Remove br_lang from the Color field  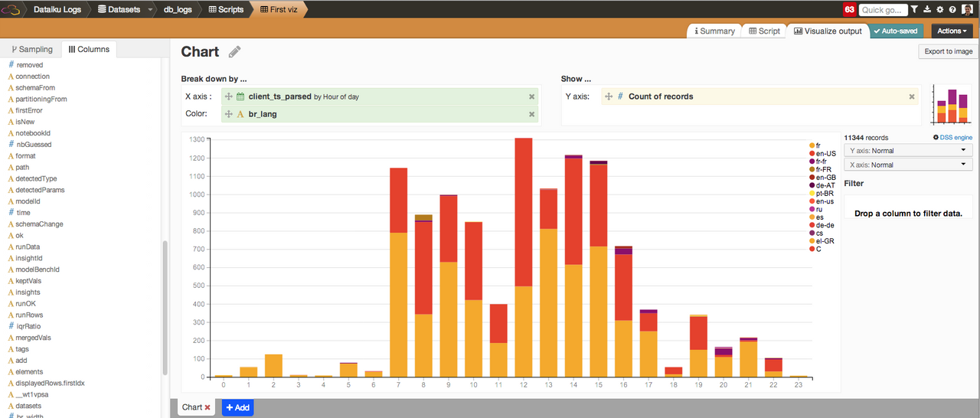click(531, 114)
